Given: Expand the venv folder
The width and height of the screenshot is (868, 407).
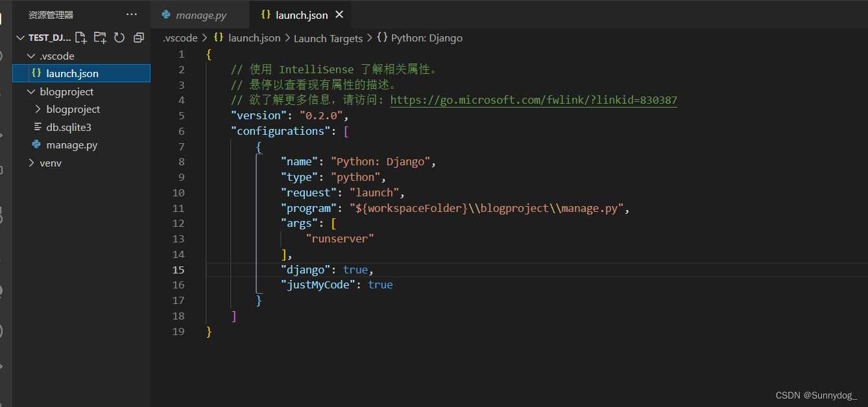Looking at the screenshot, I should pyautogui.click(x=32, y=163).
